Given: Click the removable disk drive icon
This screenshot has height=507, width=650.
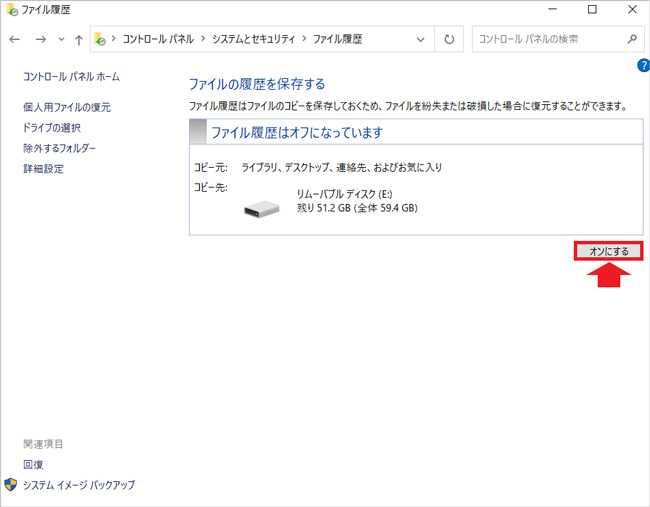Looking at the screenshot, I should [262, 209].
